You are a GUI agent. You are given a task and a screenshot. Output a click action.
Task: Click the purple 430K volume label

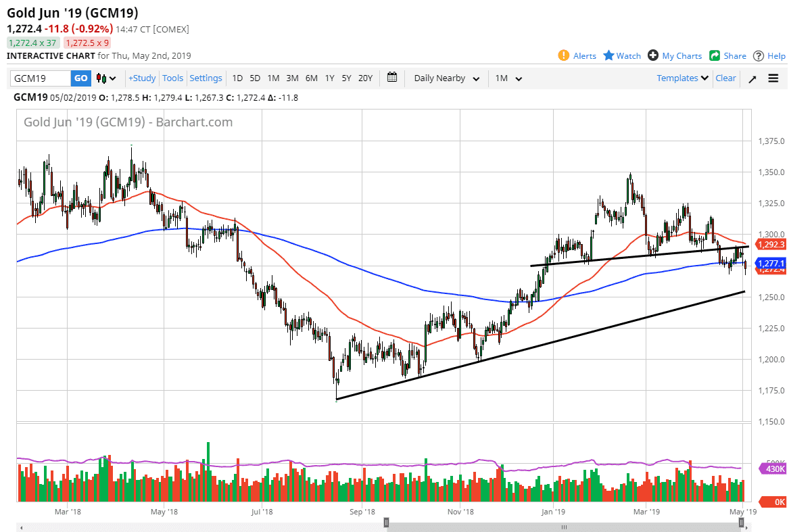[x=772, y=468]
